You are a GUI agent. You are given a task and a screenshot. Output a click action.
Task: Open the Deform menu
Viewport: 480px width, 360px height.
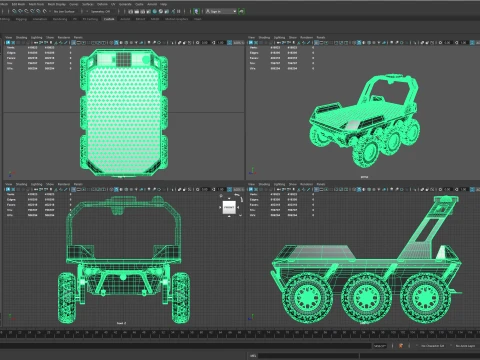tap(102, 4)
